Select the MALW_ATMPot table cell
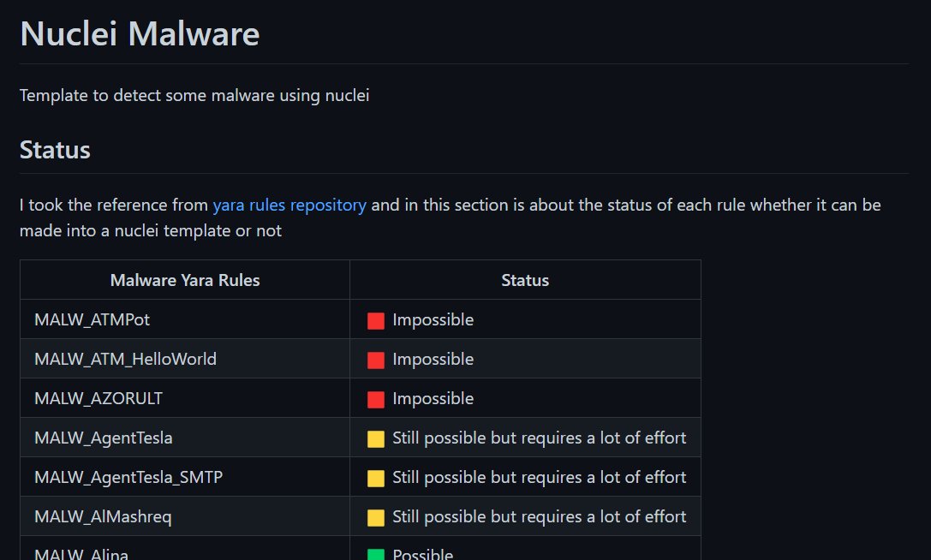Screen dimensions: 931x560 pyautogui.click(x=185, y=319)
